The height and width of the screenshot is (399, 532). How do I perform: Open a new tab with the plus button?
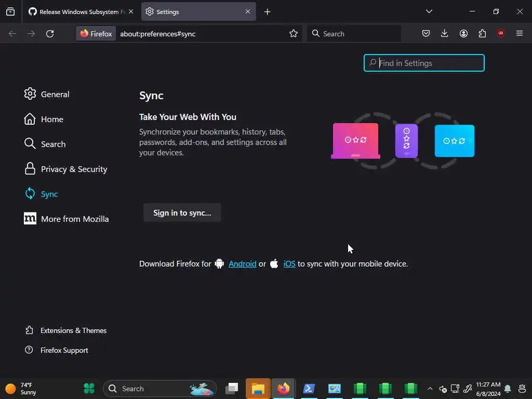[267, 12]
